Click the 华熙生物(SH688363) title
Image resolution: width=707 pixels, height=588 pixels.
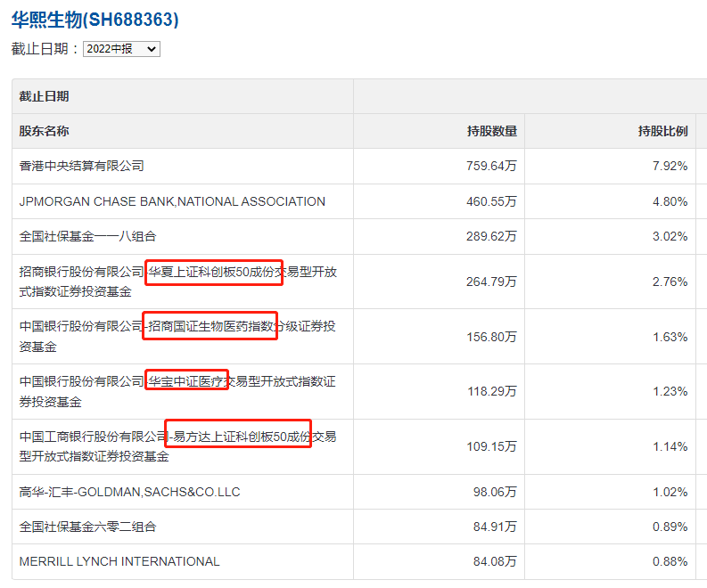95,20
